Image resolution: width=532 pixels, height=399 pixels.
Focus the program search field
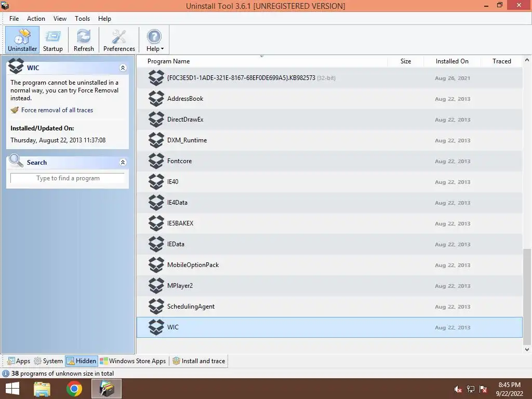pyautogui.click(x=68, y=178)
